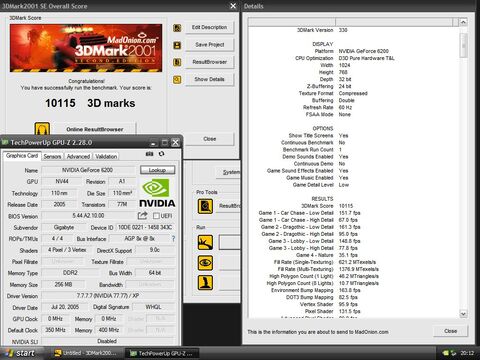Image resolution: width=480 pixels, height=360 pixels.
Task: Open the Windows start menu
Action: (21, 353)
